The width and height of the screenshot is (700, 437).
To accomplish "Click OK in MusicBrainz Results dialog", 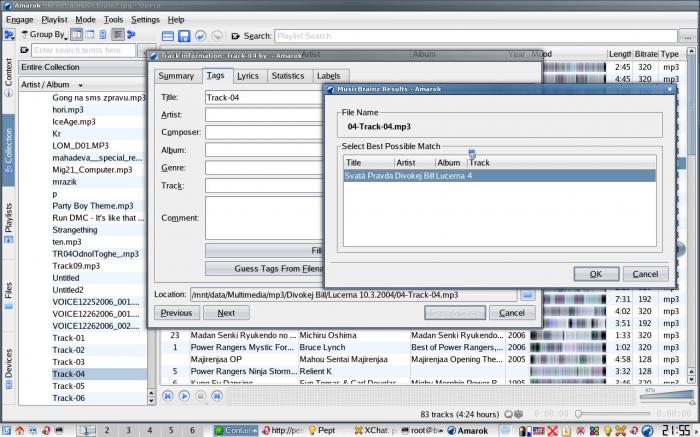I will [x=596, y=274].
